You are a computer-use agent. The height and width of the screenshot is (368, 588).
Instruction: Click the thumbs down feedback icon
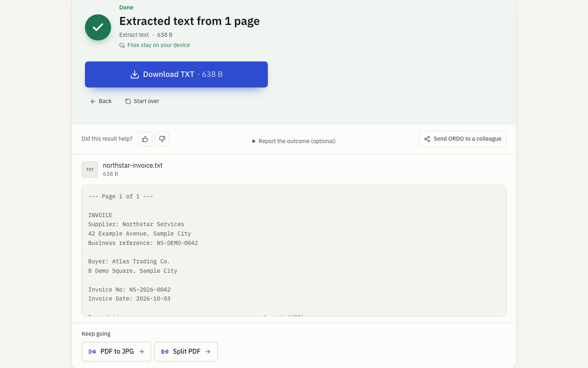coord(162,139)
